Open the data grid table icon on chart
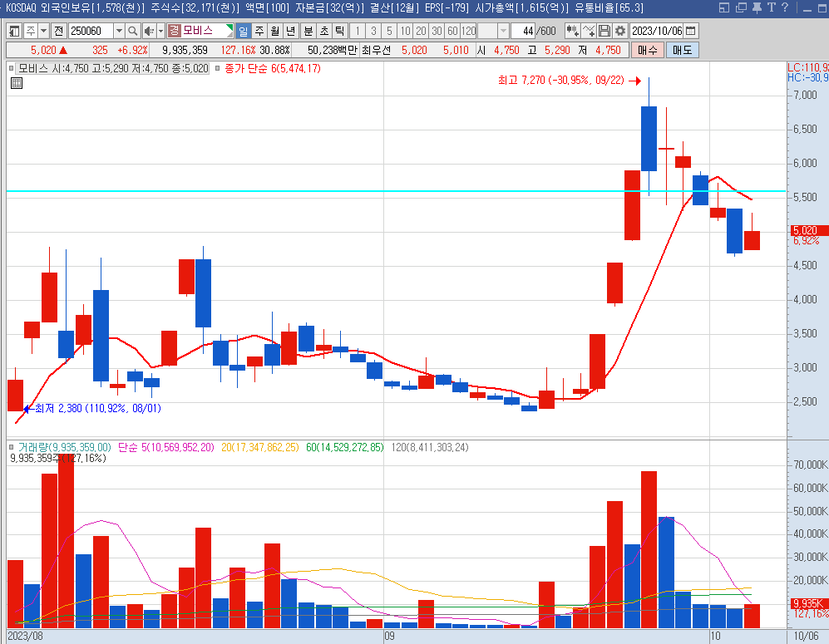The width and height of the screenshot is (829, 644). tap(17, 83)
